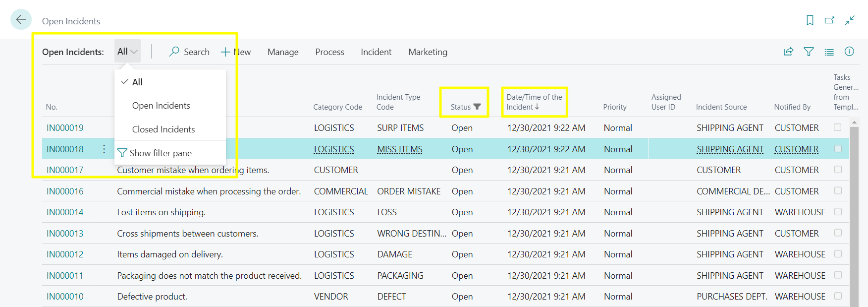Viewport: 868px width, 307px height.
Task: Open the views dropdown showing All
Action: tap(127, 51)
